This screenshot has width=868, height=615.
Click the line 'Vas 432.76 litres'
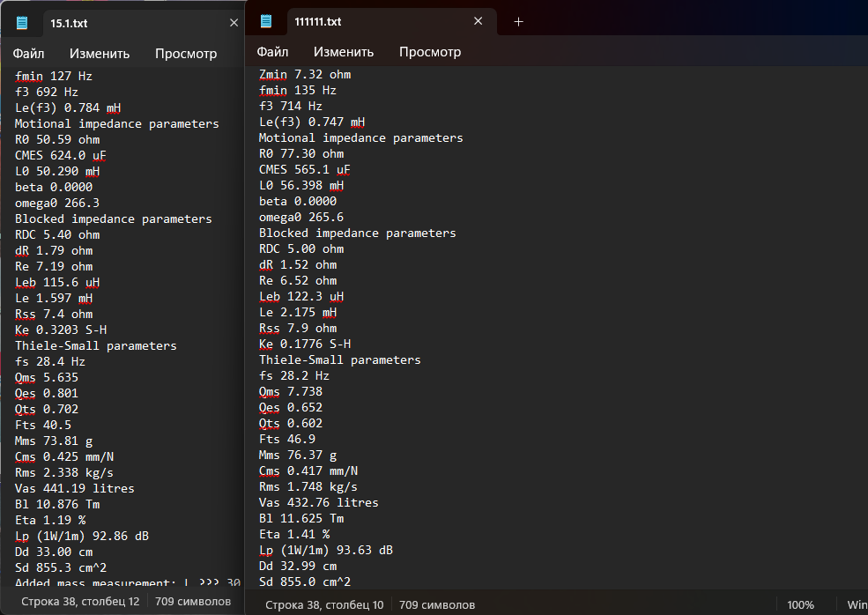click(319, 502)
